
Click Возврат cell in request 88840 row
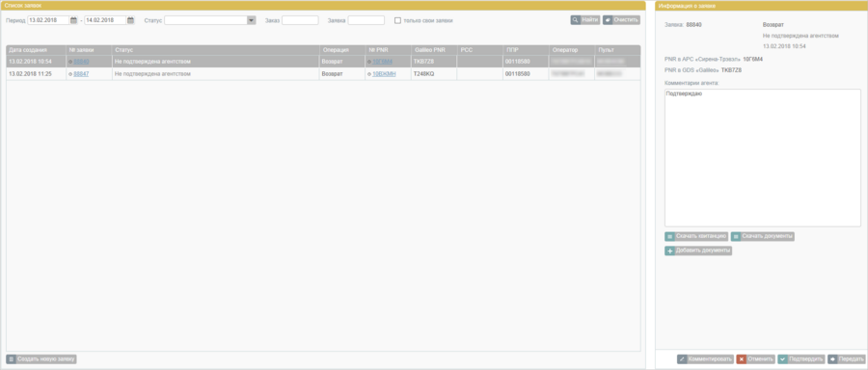(x=342, y=62)
